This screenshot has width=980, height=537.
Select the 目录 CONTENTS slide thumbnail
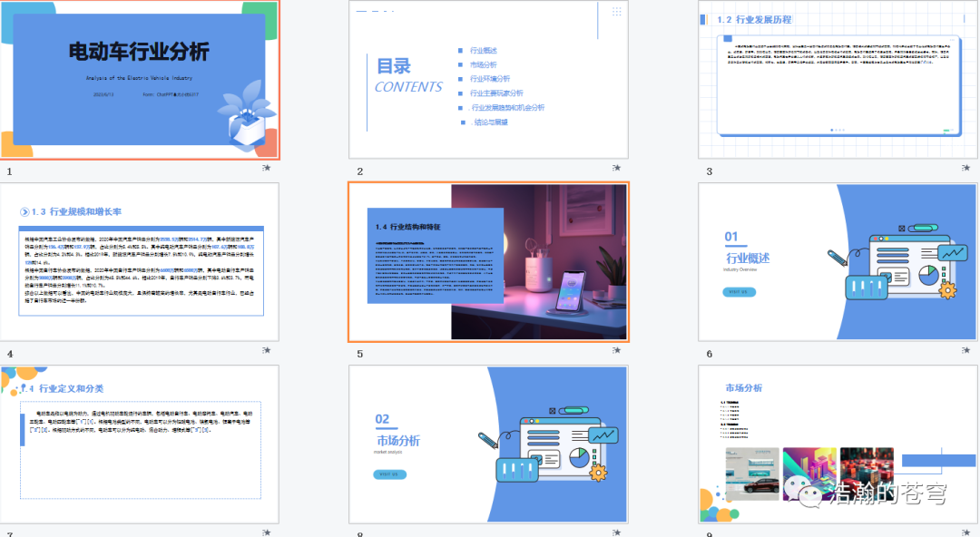pos(488,80)
